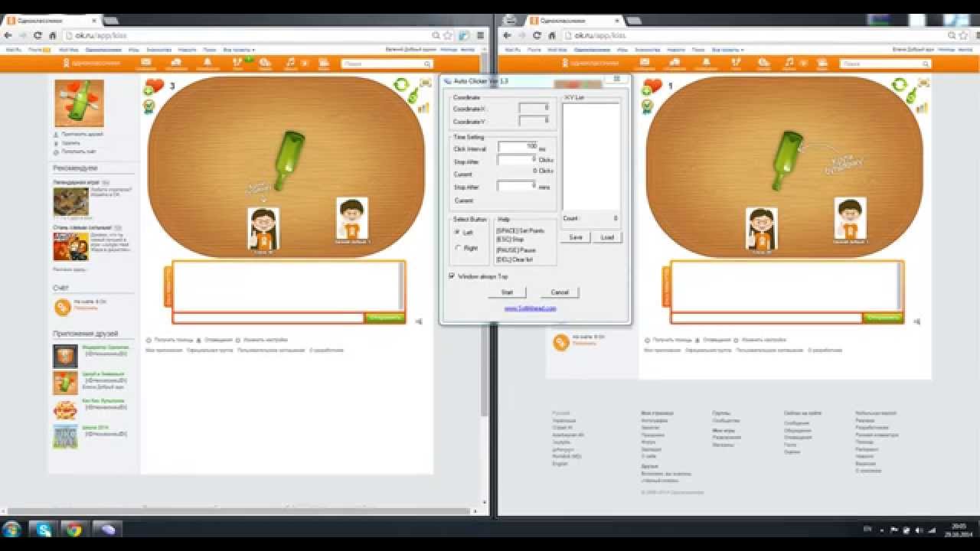Reload the page in left browser window
The width and height of the screenshot is (980, 551).
click(x=38, y=35)
